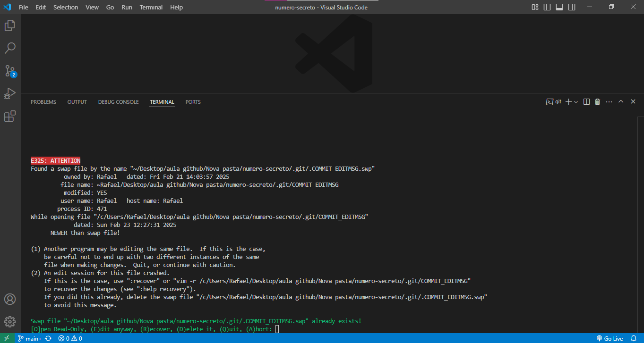644x343 pixels.
Task: Open the Go menu
Action: coord(110,7)
